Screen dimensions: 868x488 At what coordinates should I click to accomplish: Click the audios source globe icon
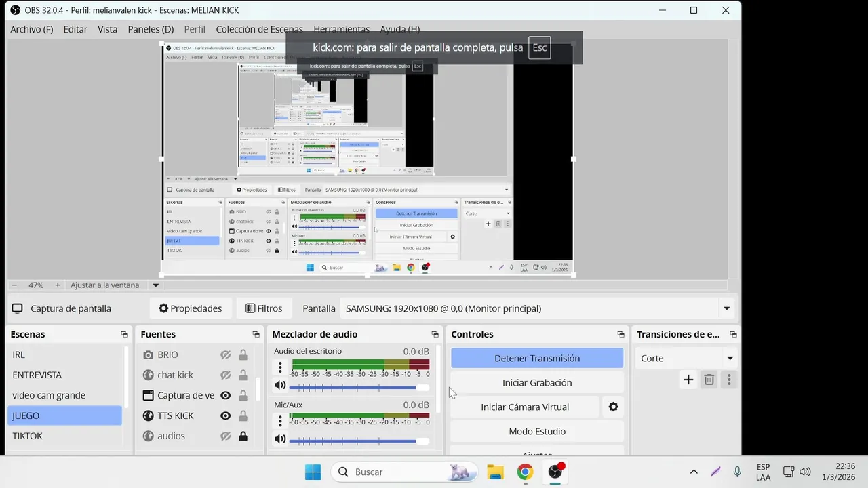(x=148, y=436)
